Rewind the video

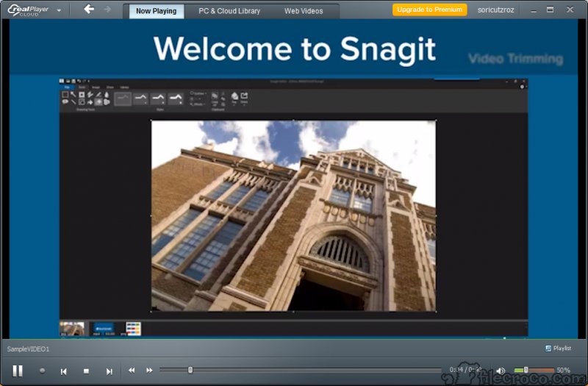click(x=132, y=371)
